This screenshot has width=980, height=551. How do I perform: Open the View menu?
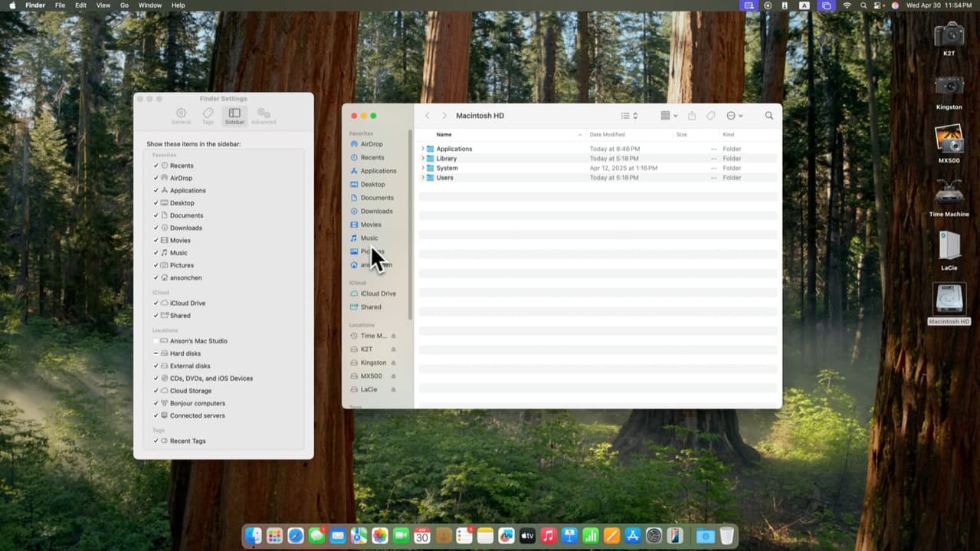(103, 5)
